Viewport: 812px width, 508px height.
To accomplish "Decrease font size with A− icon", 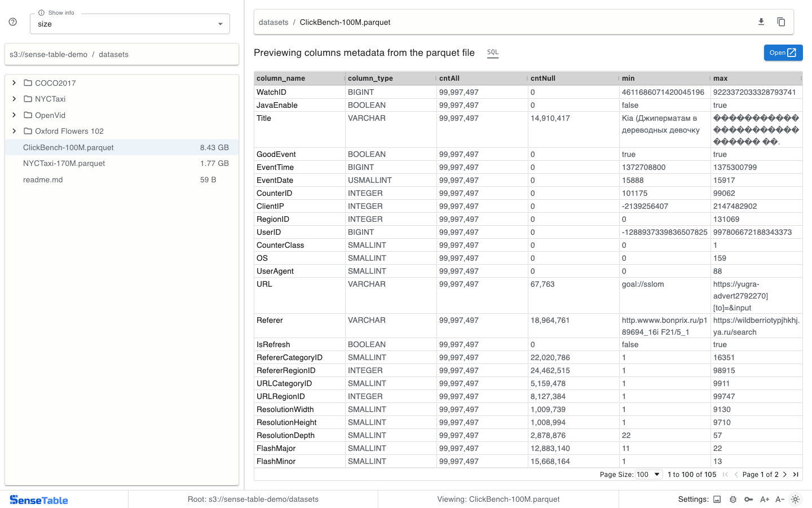I will [780, 500].
